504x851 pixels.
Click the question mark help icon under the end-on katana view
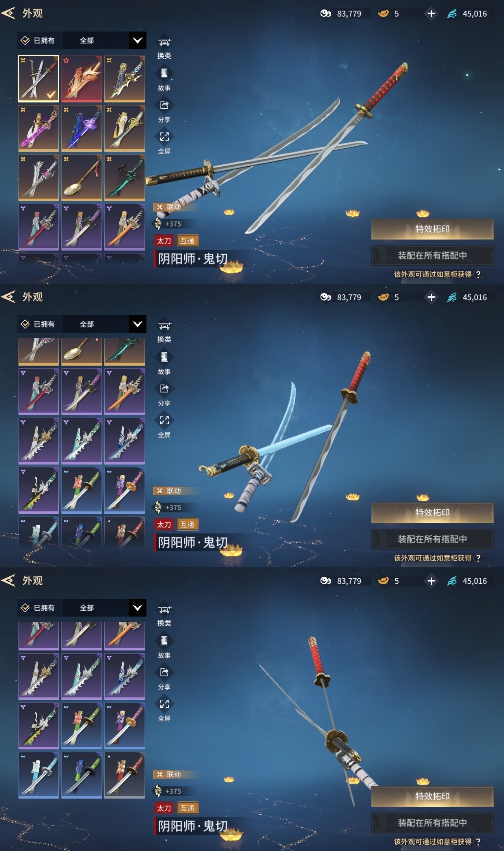[478, 842]
